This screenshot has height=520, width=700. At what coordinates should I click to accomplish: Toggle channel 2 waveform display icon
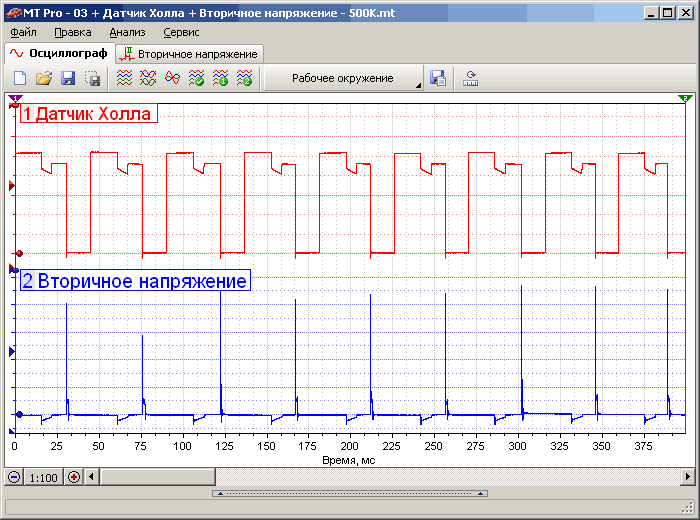point(245,78)
